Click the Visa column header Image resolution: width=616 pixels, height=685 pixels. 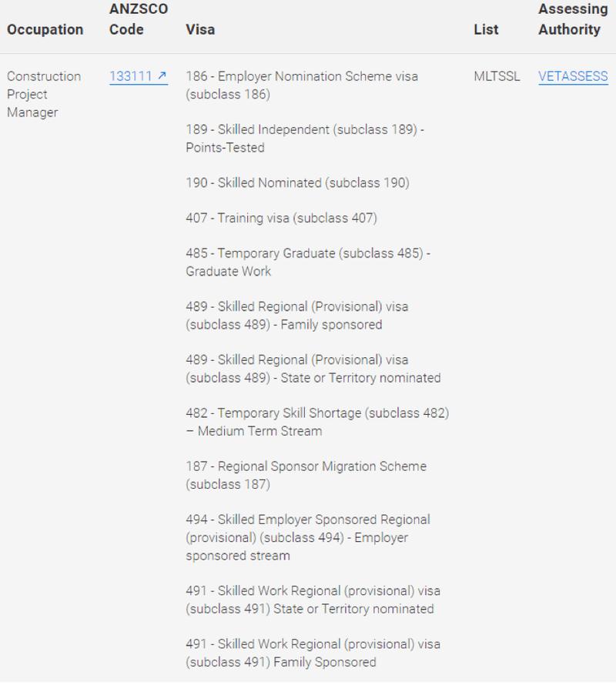pos(200,29)
